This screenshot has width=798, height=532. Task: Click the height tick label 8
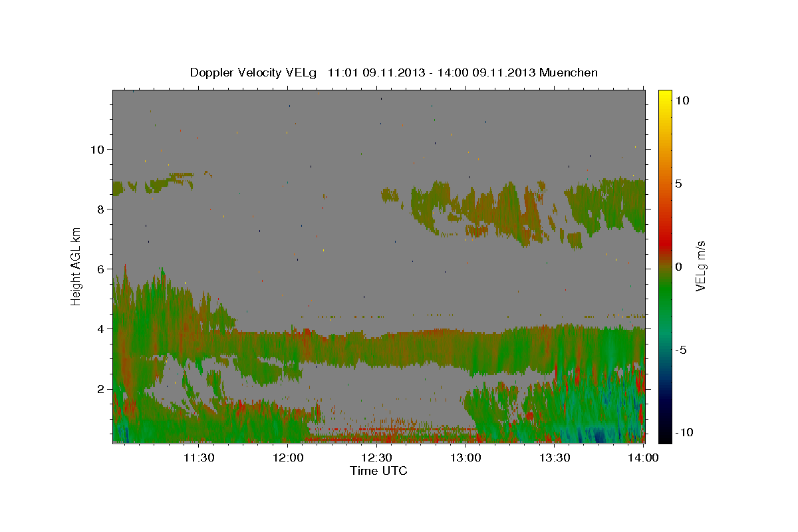pyautogui.click(x=101, y=209)
